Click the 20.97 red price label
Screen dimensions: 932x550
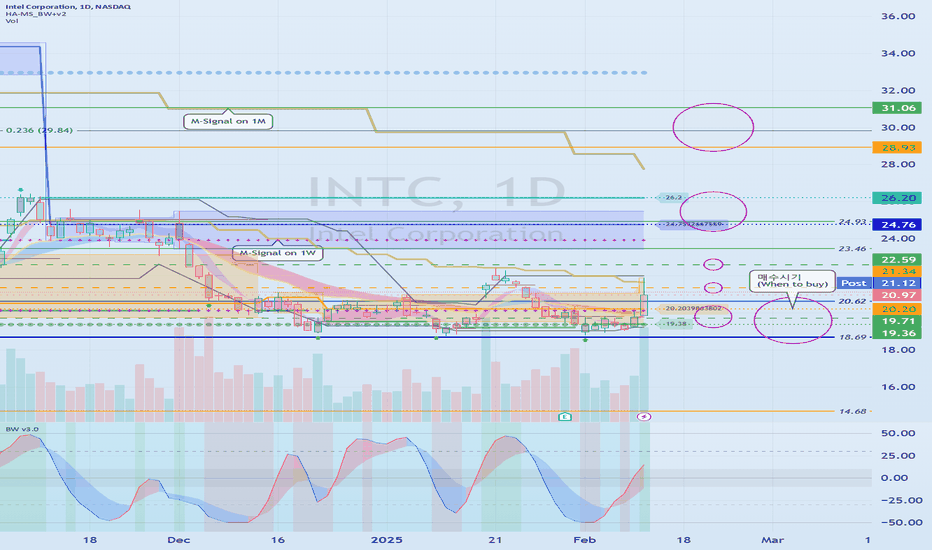tap(897, 296)
